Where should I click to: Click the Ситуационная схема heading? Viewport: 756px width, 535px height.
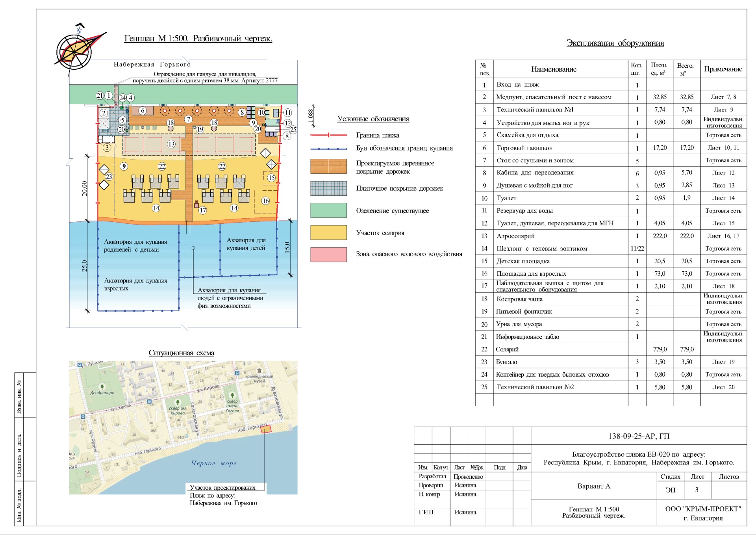pyautogui.click(x=181, y=353)
